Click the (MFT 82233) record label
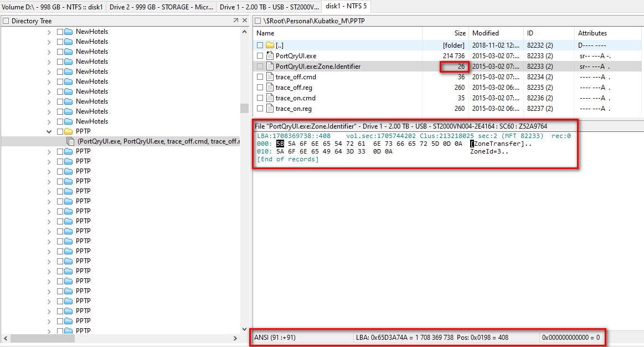644x347 pixels. click(x=522, y=136)
